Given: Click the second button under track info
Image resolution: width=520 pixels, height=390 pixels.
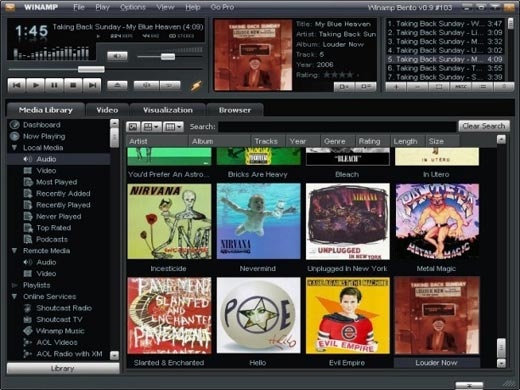Looking at the screenshot, I should [366, 87].
